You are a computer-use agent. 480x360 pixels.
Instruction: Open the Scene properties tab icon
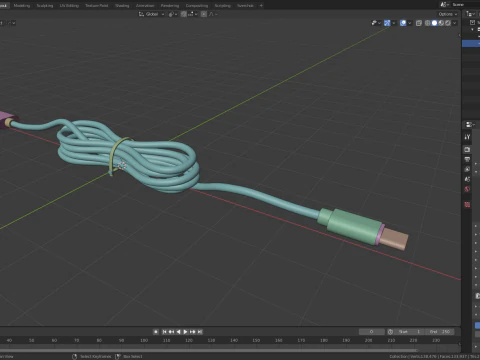[x=467, y=179]
